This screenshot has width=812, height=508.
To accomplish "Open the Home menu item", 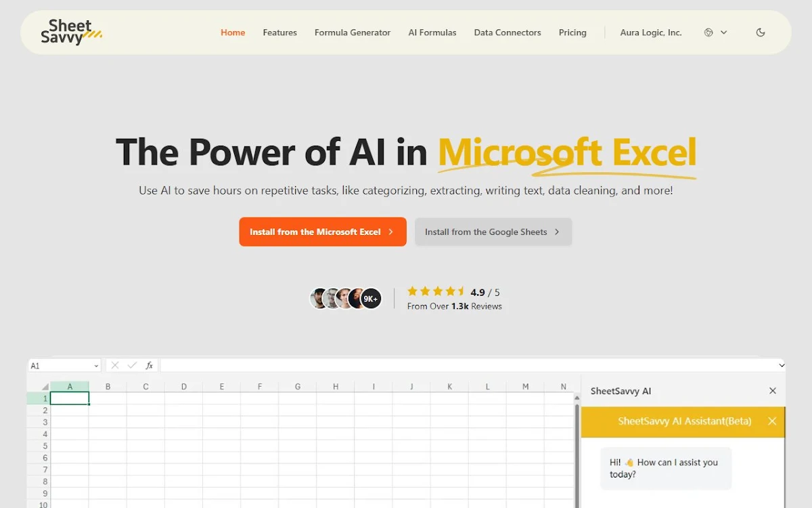I will pyautogui.click(x=233, y=33).
